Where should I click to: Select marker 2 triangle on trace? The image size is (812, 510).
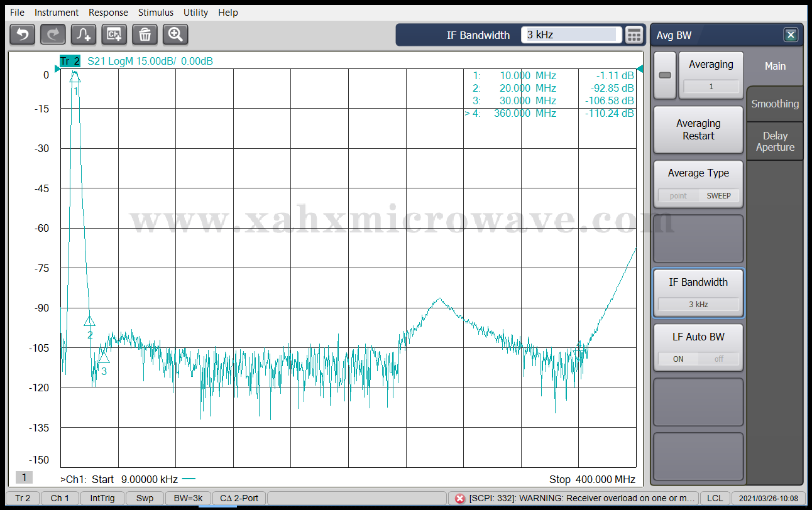point(89,320)
